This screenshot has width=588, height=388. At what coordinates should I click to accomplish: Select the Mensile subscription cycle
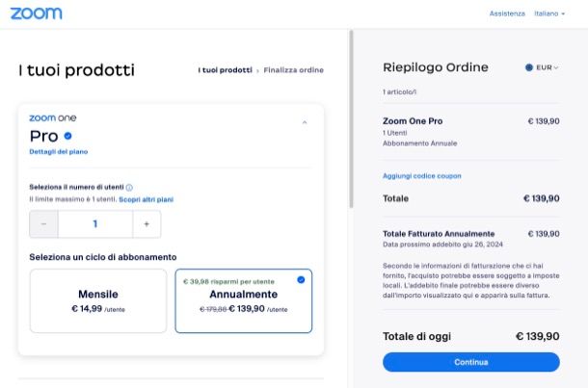pos(98,300)
